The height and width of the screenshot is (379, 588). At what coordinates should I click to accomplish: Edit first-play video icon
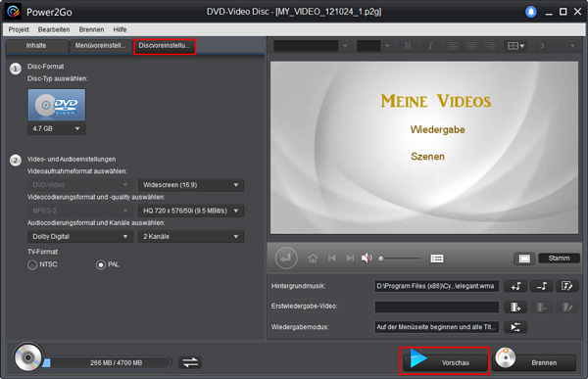click(x=567, y=308)
